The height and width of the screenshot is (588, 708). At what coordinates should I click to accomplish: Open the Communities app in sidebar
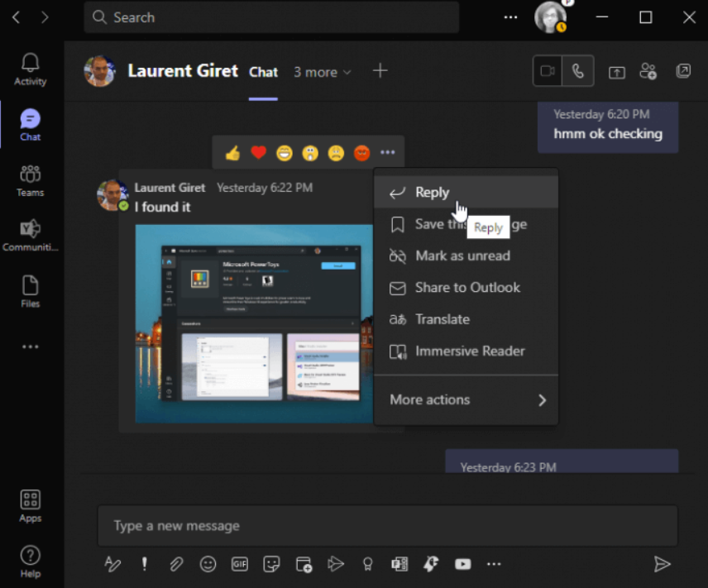click(31, 236)
